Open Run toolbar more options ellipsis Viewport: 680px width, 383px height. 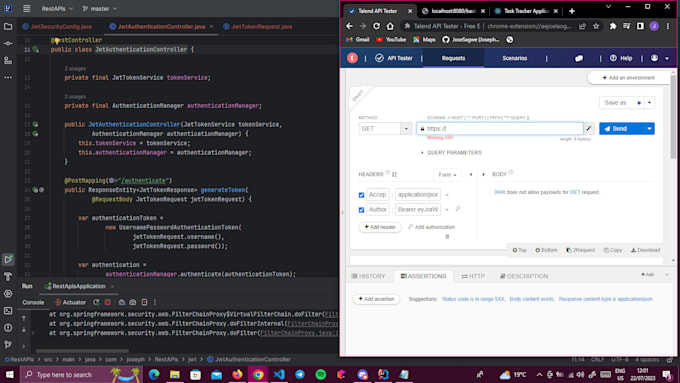click(155, 302)
